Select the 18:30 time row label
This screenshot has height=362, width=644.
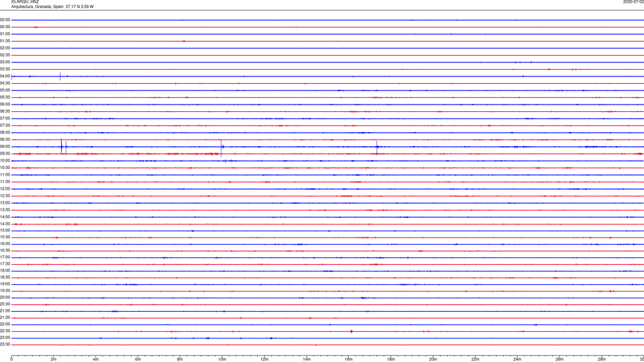pyautogui.click(x=5, y=278)
